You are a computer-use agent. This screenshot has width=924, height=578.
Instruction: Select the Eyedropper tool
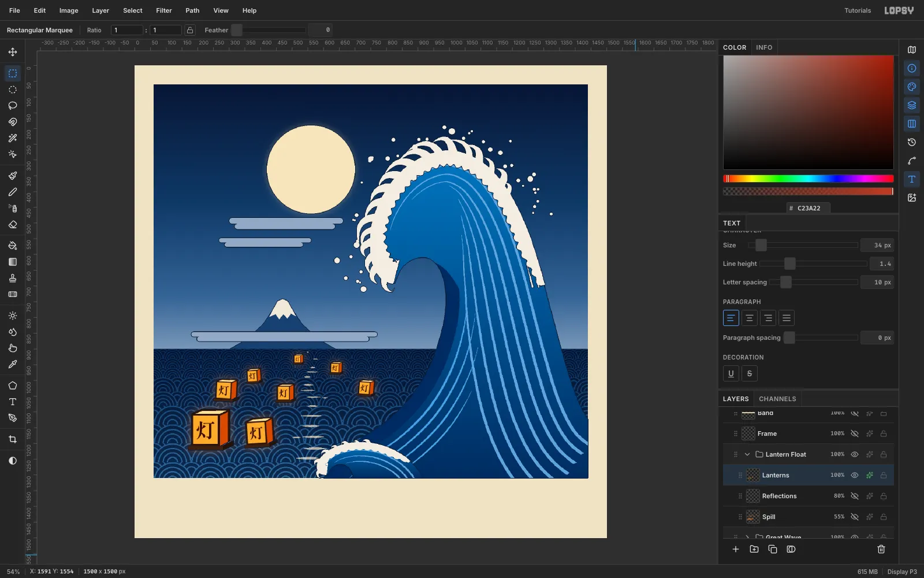click(x=13, y=364)
